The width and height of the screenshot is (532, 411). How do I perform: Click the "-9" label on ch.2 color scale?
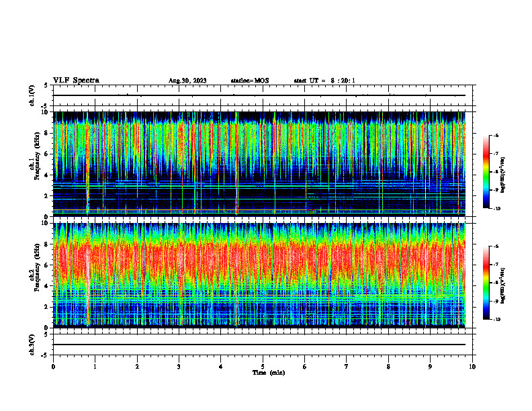pyautogui.click(x=495, y=302)
